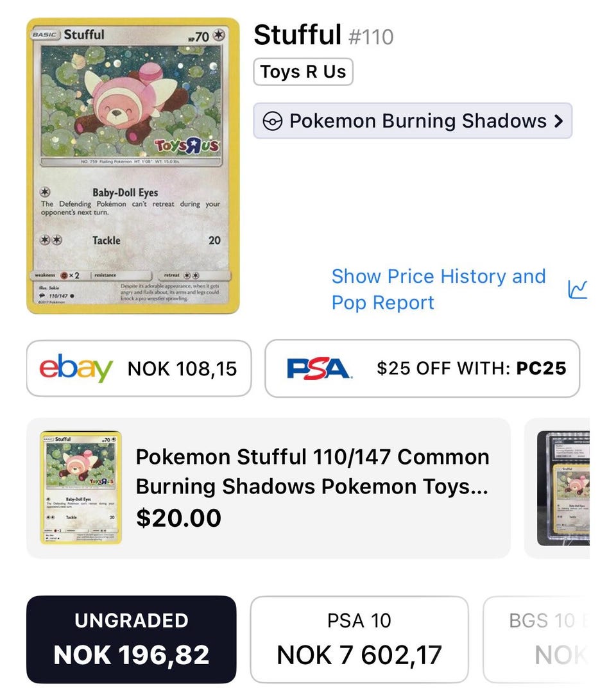The width and height of the screenshot is (616, 693).
Task: Click the Stufful listing thumbnail image
Action: tap(81, 488)
